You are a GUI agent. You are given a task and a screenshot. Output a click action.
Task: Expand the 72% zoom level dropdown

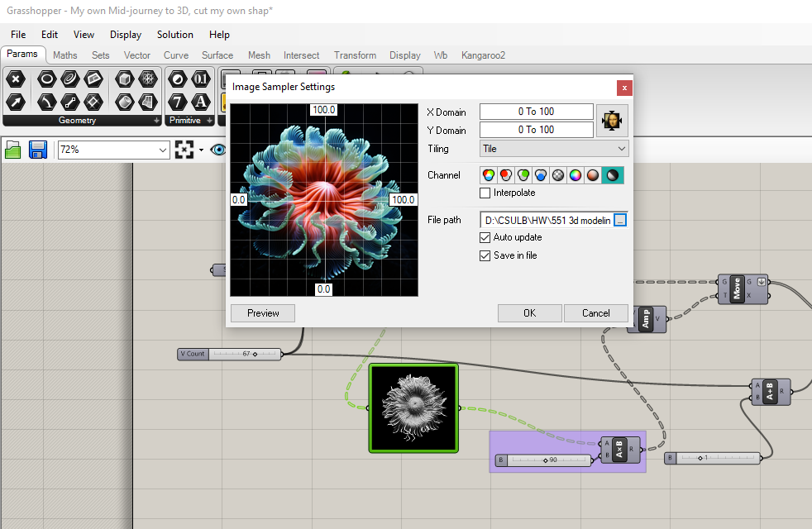tap(163, 150)
